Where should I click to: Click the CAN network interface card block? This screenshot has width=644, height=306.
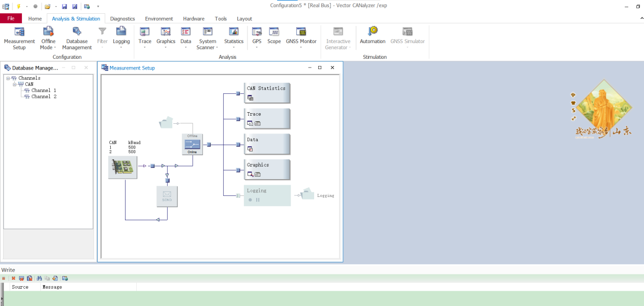coord(122,167)
